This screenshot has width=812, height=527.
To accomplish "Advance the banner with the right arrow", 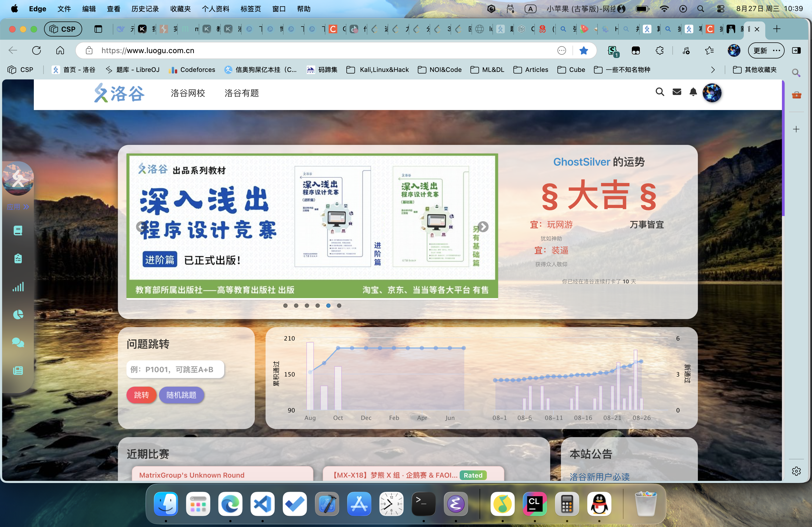I will click(483, 227).
